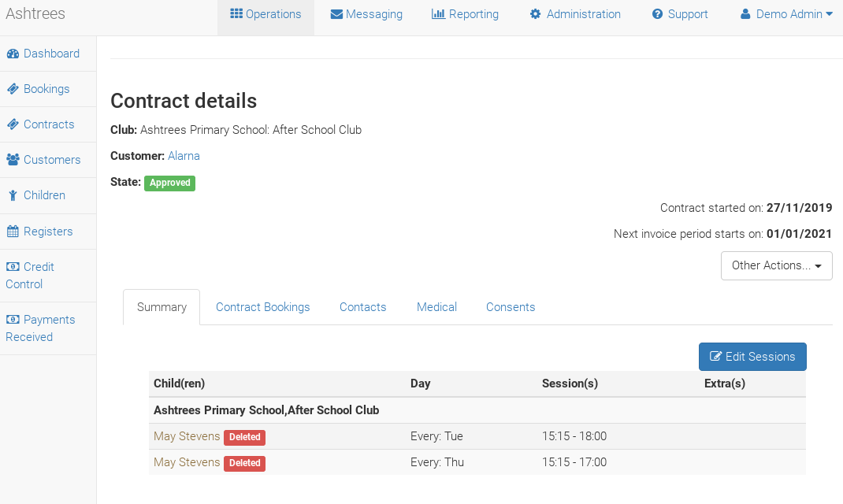Switch to the Contract Bookings tab
This screenshot has width=843, height=504.
(262, 307)
